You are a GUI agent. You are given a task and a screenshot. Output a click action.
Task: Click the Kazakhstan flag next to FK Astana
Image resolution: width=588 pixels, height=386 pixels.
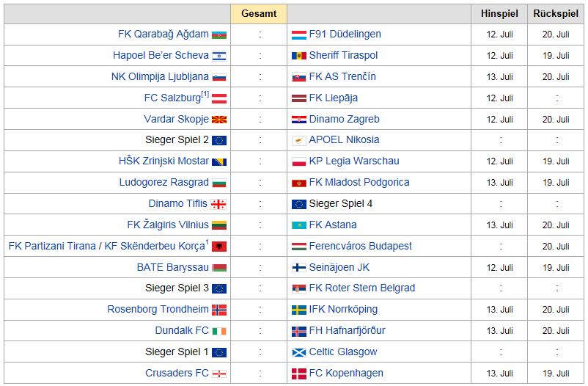299,225
